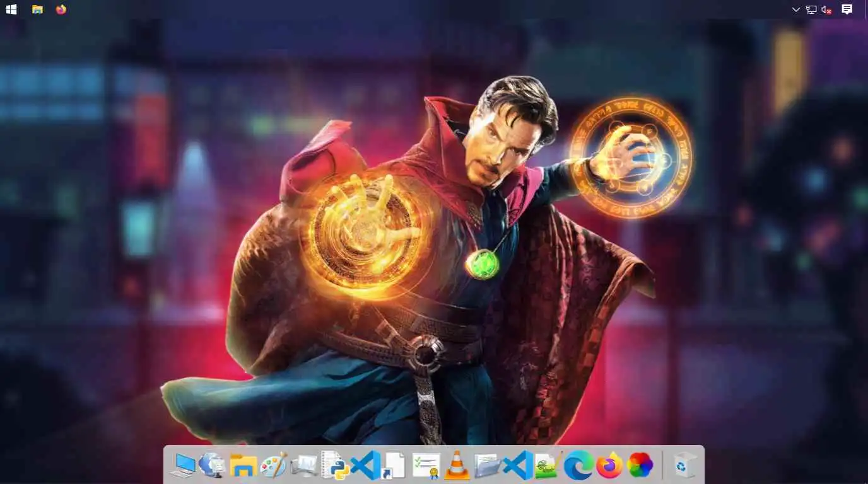Open the Recycle Bin in the dock

[683, 466]
